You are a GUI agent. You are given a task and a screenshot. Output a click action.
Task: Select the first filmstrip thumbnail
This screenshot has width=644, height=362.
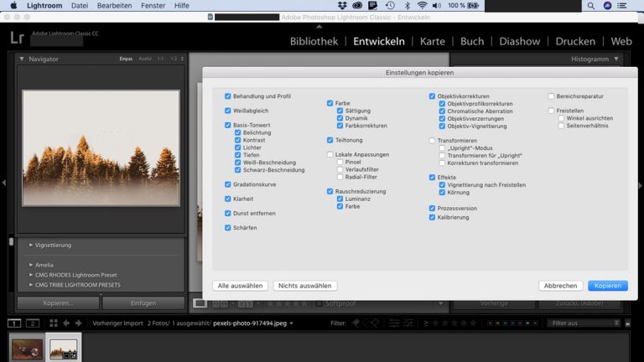point(25,348)
